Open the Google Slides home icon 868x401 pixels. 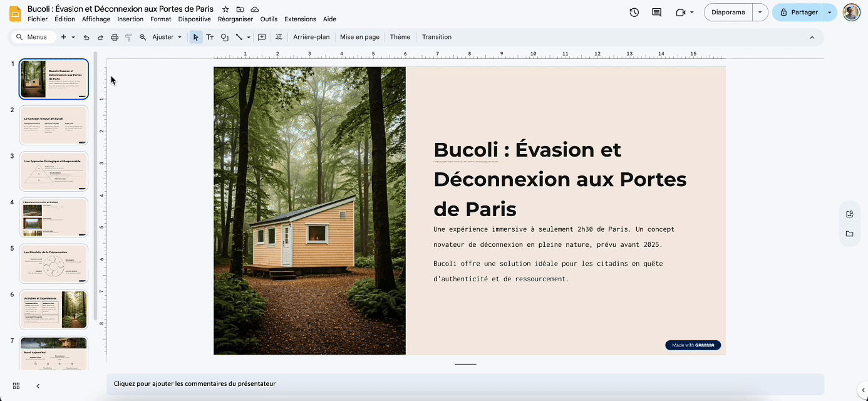pos(15,13)
